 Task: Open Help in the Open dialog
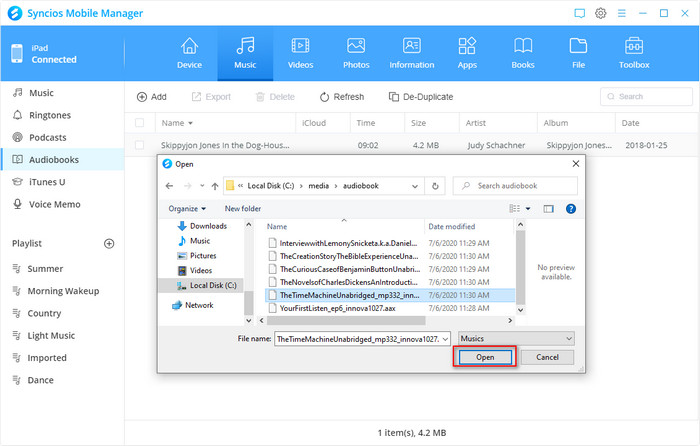571,208
